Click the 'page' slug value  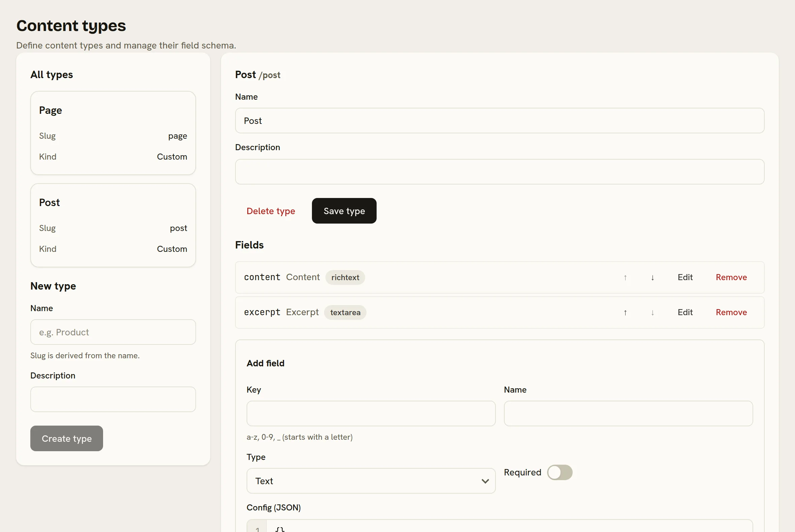(x=178, y=136)
